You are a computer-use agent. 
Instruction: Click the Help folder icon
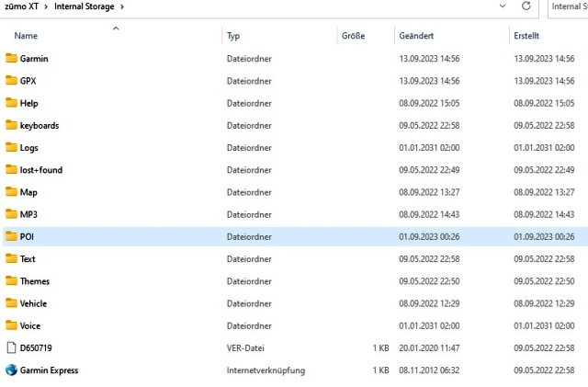click(11, 103)
